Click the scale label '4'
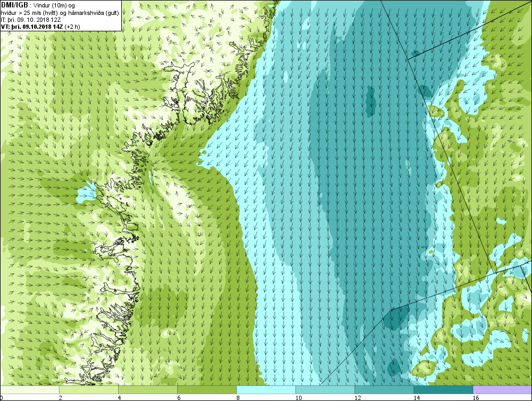The width and height of the screenshot is (532, 401). point(119,398)
